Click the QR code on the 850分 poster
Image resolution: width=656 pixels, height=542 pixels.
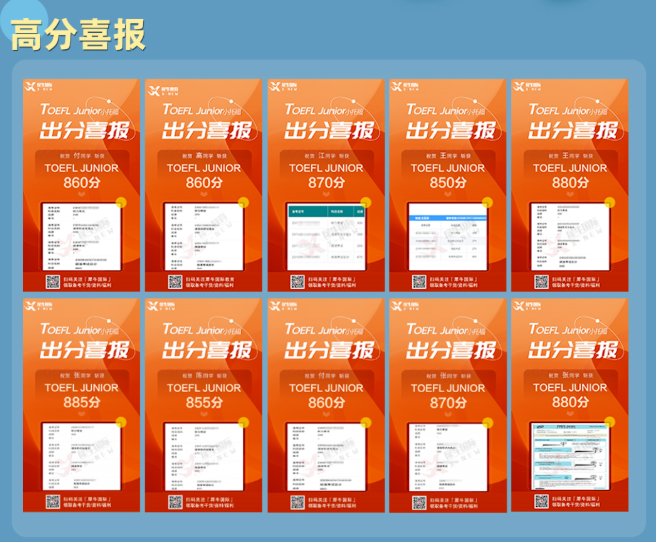(419, 282)
